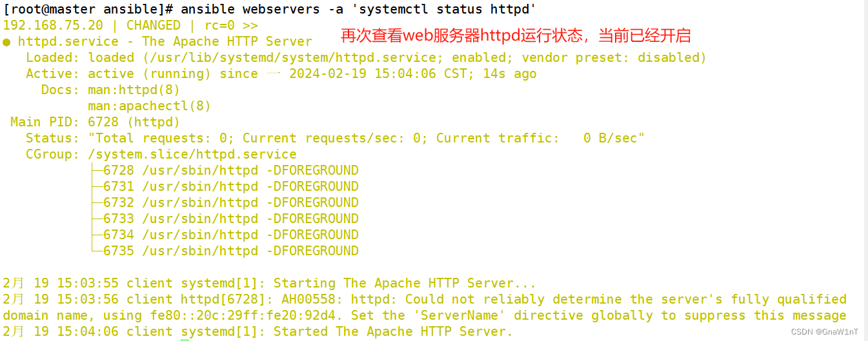868x341 pixels.
Task: Click 'active (running)' status text
Action: [x=150, y=73]
